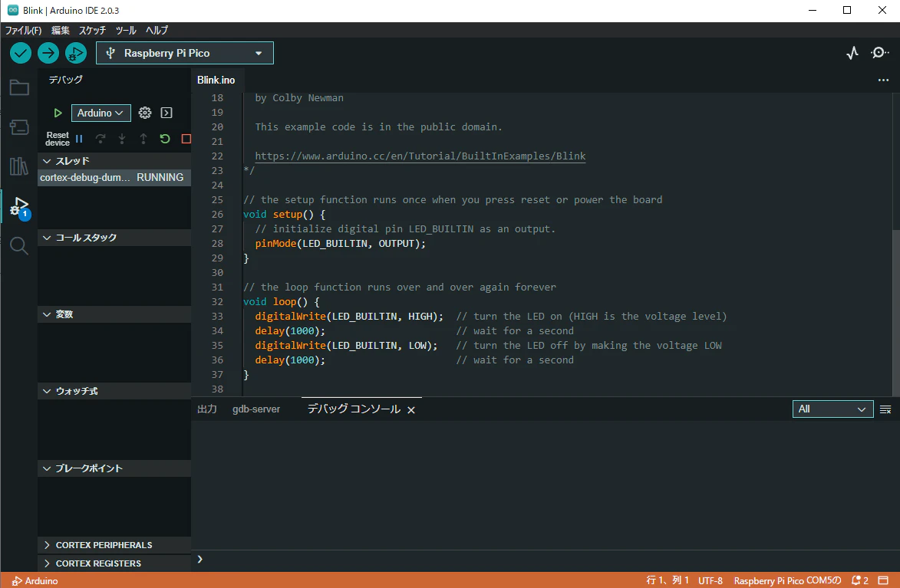Click the 行 1、列 1 cursor position status

tap(668, 580)
